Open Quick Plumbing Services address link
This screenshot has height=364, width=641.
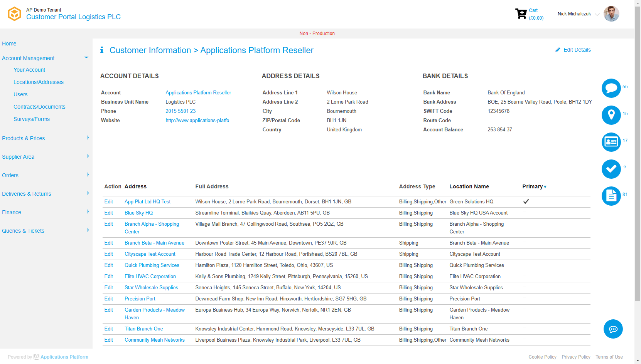tap(152, 265)
